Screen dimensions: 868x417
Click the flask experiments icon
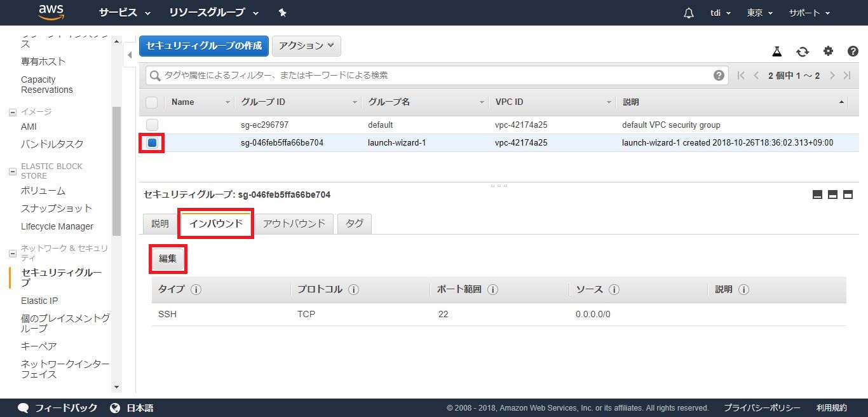click(776, 51)
